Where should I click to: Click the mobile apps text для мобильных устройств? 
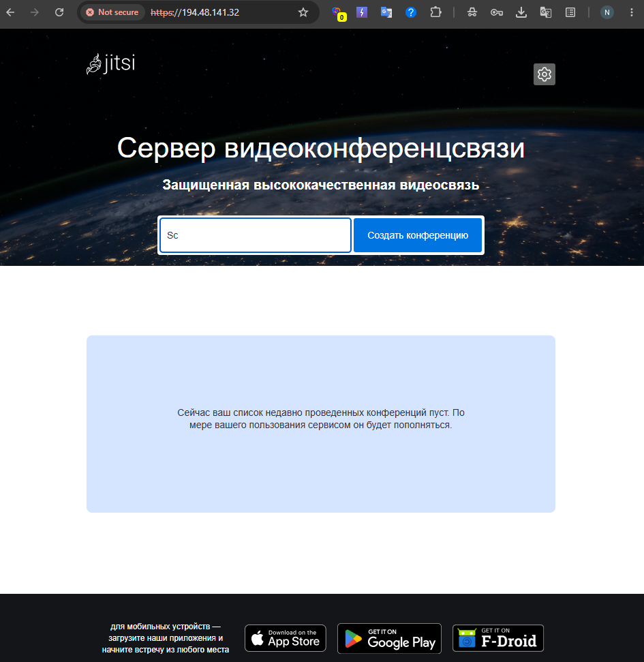pyautogui.click(x=166, y=638)
